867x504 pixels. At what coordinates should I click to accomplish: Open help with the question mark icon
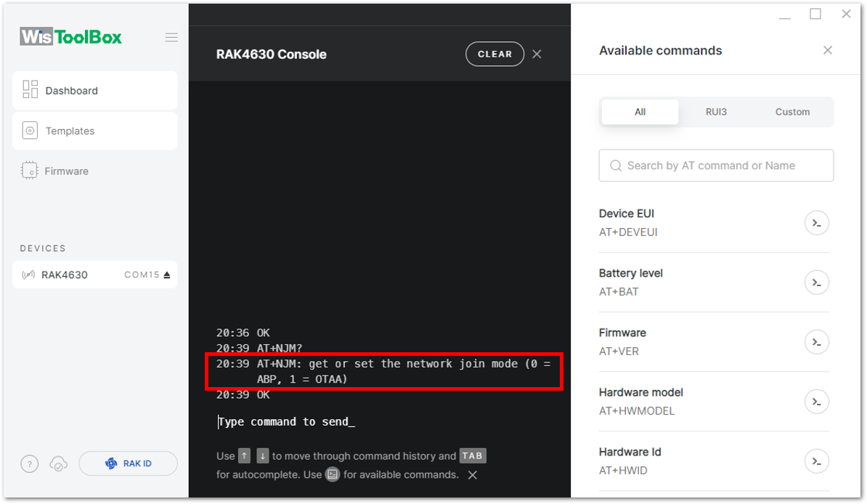coord(30,463)
